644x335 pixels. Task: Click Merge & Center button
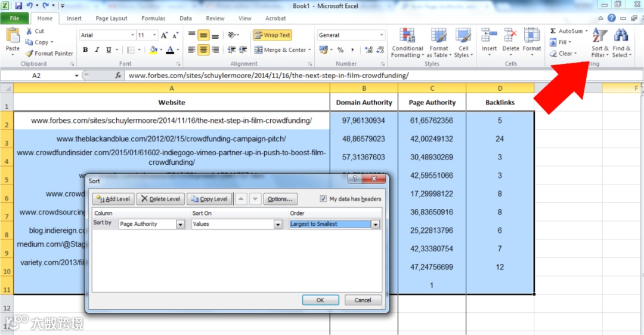pyautogui.click(x=280, y=50)
